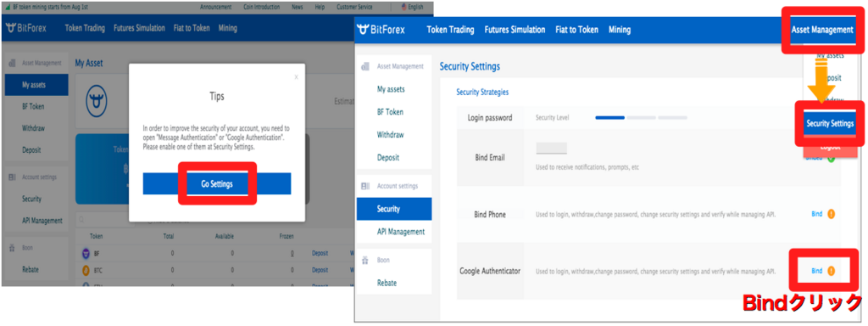Click the BitForex logo in left window
Image resolution: width=868 pixels, height=326 pixels.
26,28
